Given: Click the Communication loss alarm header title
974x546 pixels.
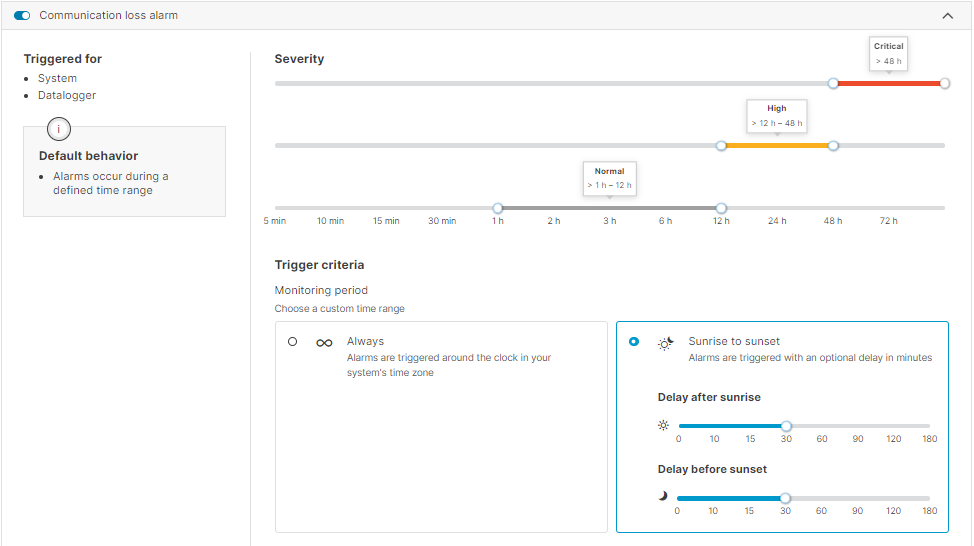Looking at the screenshot, I should (x=108, y=16).
